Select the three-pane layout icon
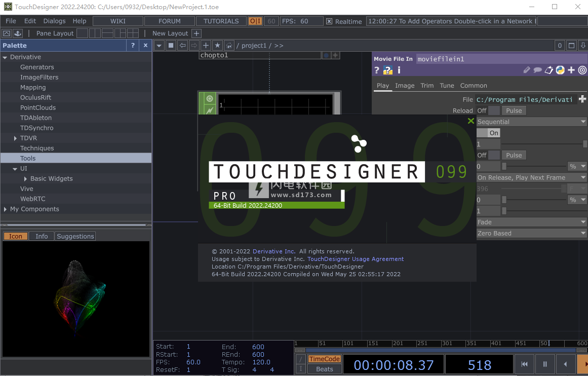Image resolution: width=588 pixels, height=376 pixels. [x=121, y=33]
